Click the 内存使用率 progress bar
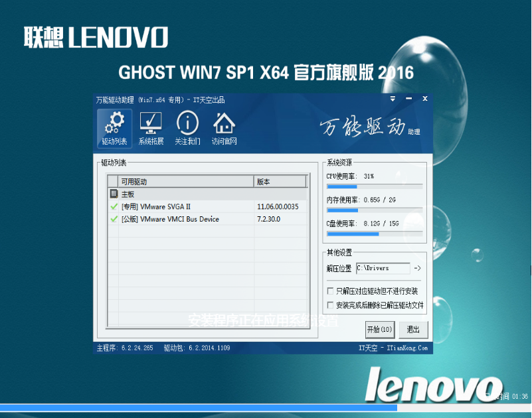The image size is (532, 418). coord(375,210)
